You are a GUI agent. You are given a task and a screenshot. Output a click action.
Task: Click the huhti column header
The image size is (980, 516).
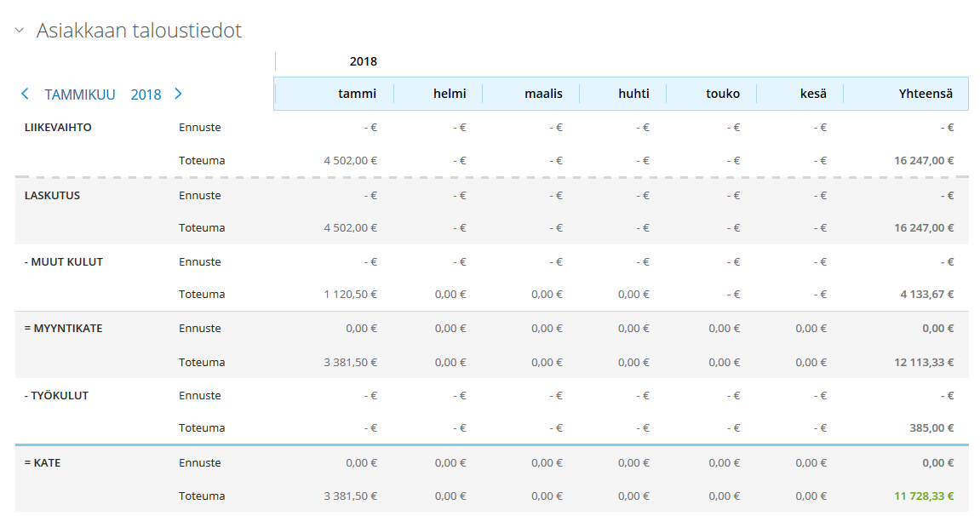tap(633, 94)
